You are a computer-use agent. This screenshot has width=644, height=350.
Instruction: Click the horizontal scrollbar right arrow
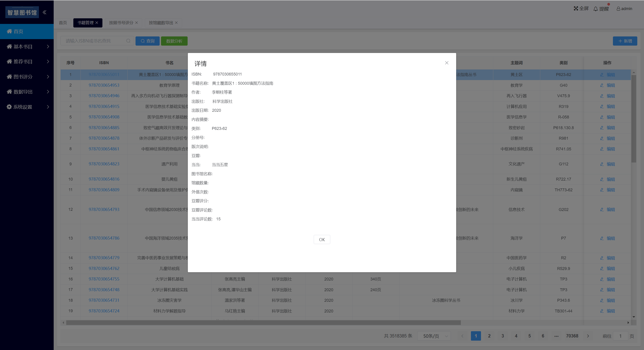628,323
